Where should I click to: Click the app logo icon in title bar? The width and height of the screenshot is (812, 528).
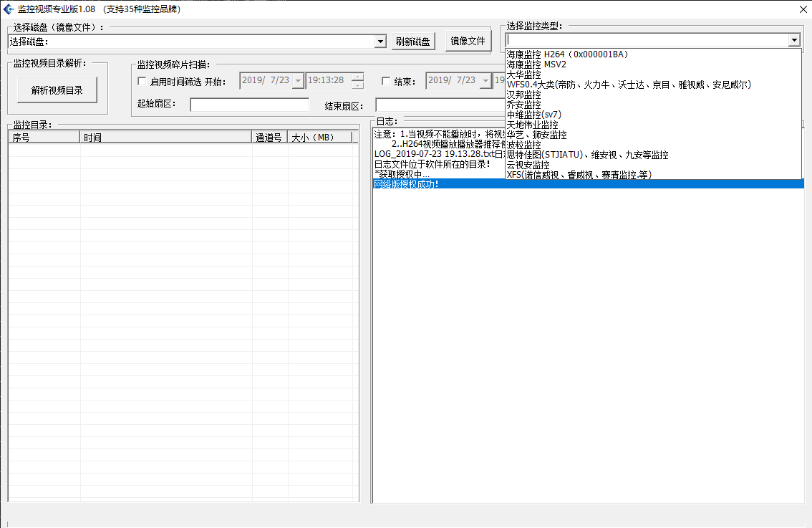9,9
